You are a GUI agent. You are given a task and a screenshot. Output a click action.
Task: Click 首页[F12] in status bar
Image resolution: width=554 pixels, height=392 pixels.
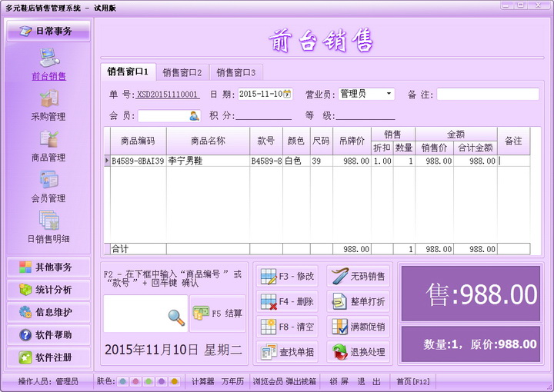[x=413, y=381]
